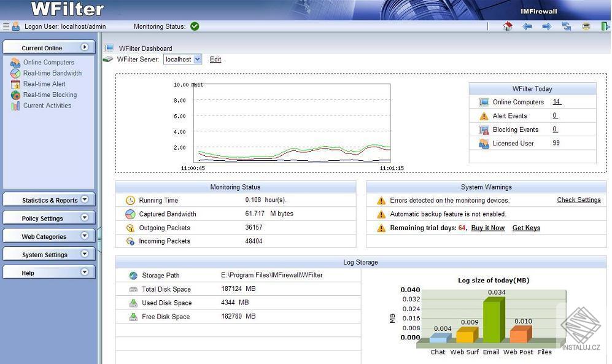Click the blue Chat bar in chart
This screenshot has height=364, width=612.
pos(440,338)
